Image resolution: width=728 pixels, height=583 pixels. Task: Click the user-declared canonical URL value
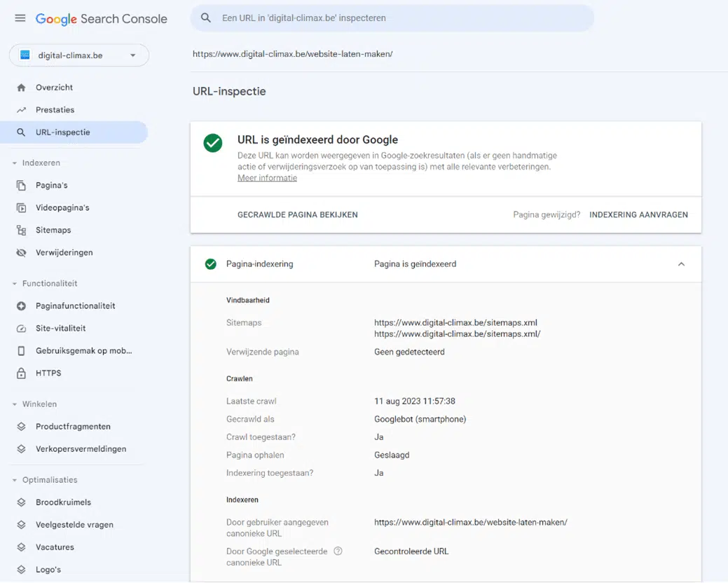click(x=471, y=522)
